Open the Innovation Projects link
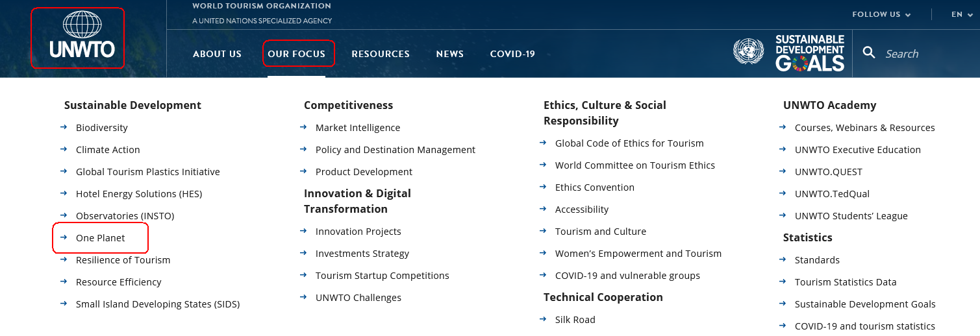Image resolution: width=980 pixels, height=336 pixels. (358, 232)
